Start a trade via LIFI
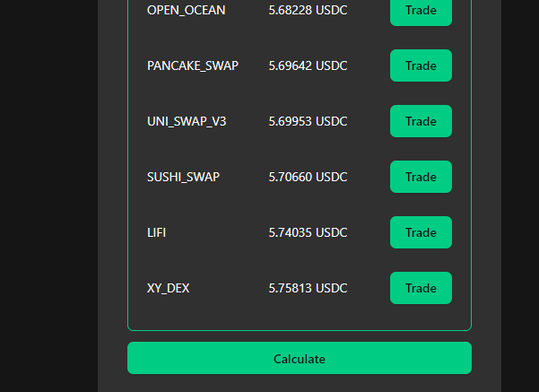Image resolution: width=539 pixels, height=392 pixels. 421,232
